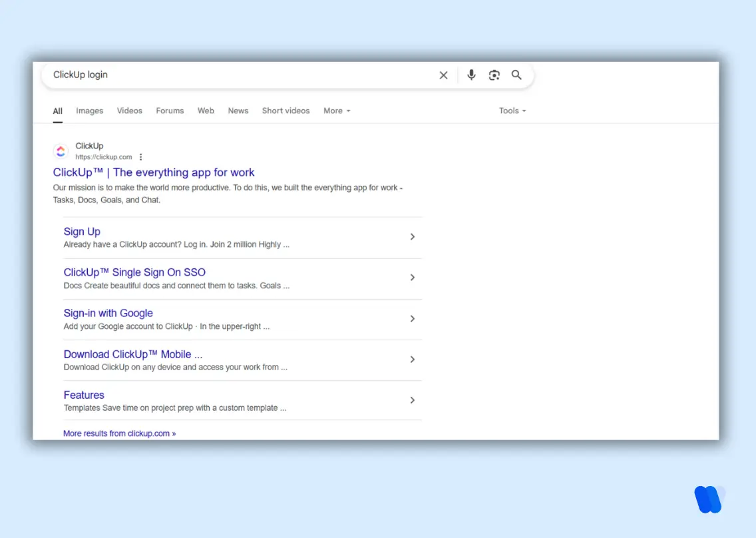Expand the chevron next to Features
The height and width of the screenshot is (538, 756).
412,400
